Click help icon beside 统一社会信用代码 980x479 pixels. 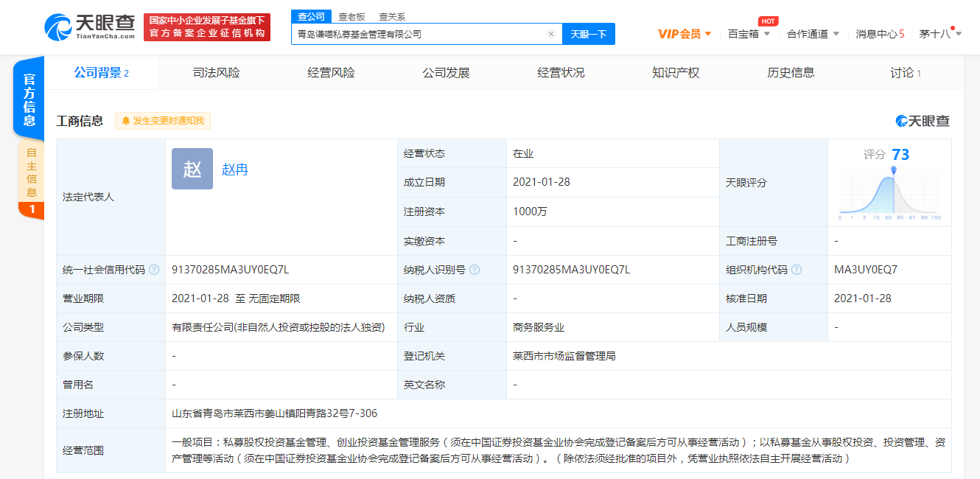click(154, 270)
